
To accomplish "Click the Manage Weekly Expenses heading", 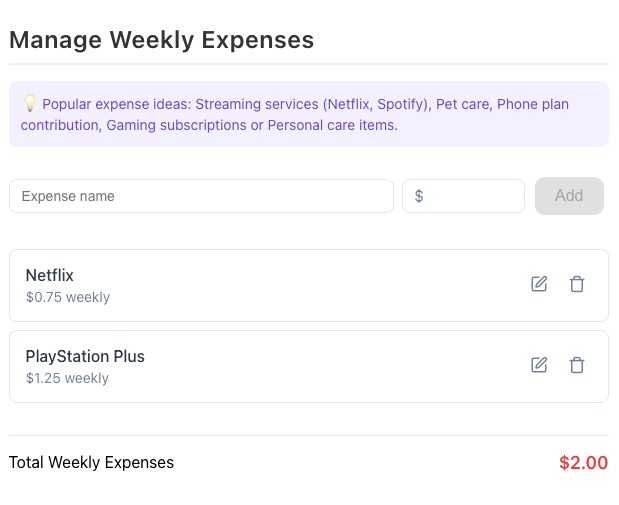I will 161,40.
